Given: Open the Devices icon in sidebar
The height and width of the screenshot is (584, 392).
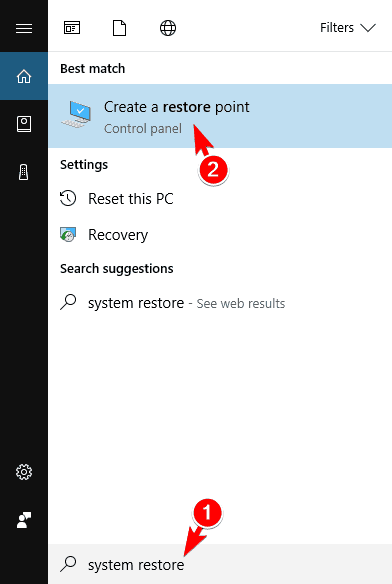Looking at the screenshot, I should (x=23, y=172).
